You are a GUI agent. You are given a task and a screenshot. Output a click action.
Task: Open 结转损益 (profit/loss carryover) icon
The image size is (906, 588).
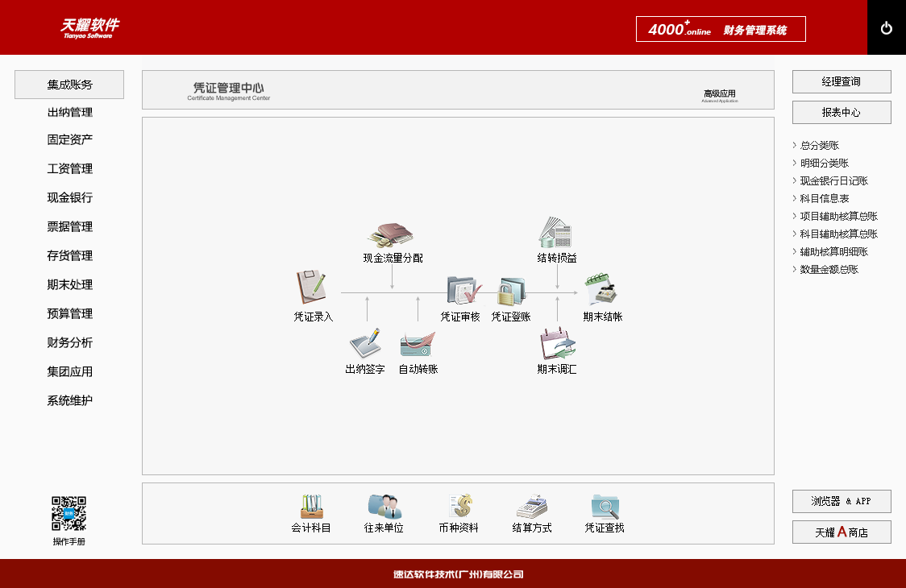[556, 234]
